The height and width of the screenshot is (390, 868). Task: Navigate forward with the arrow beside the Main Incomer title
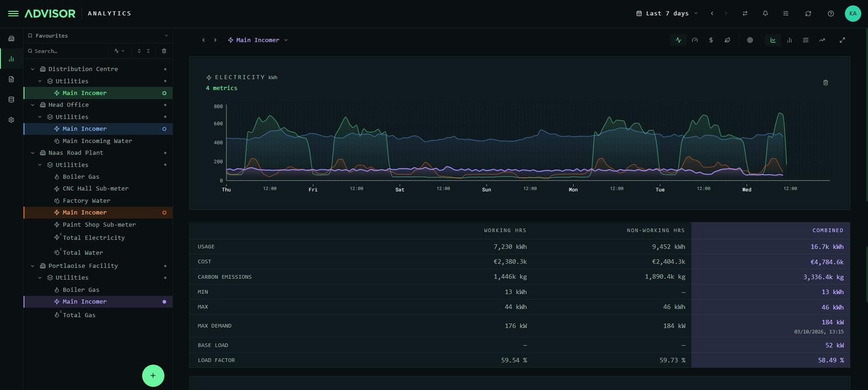[215, 40]
